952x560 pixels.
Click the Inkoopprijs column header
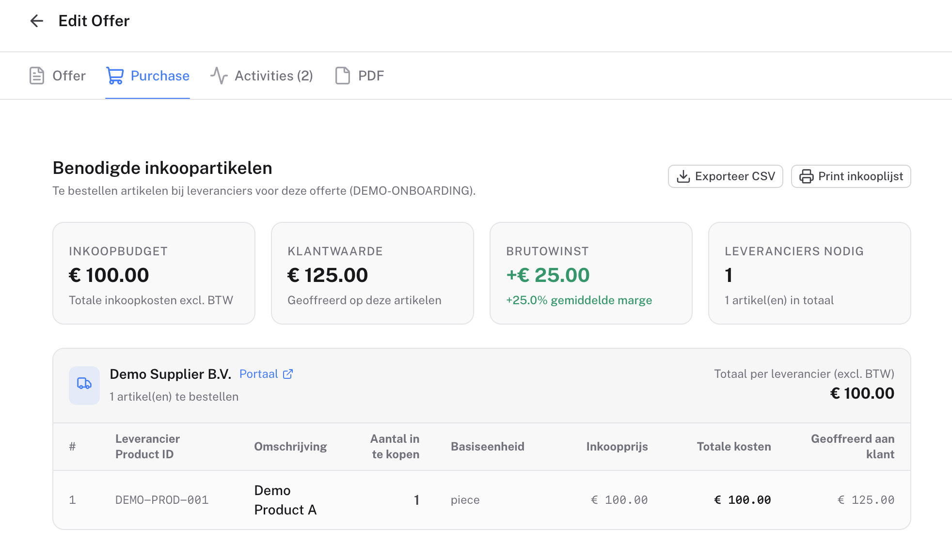[617, 447]
